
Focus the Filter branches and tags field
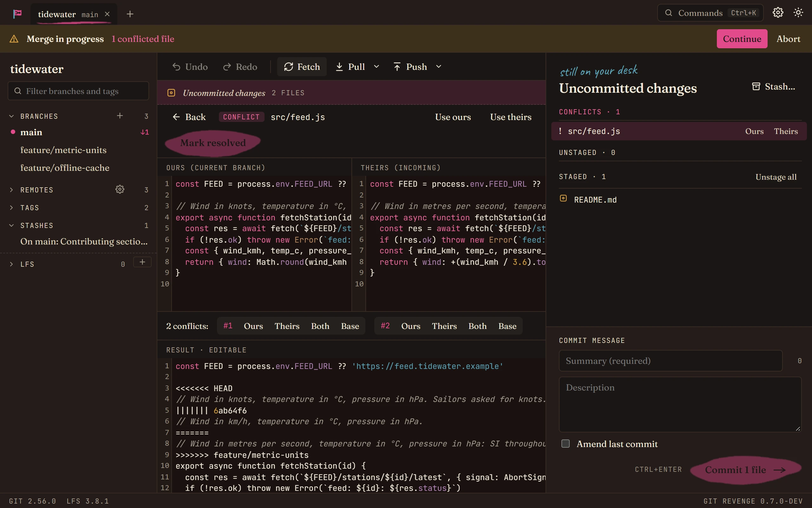(78, 91)
